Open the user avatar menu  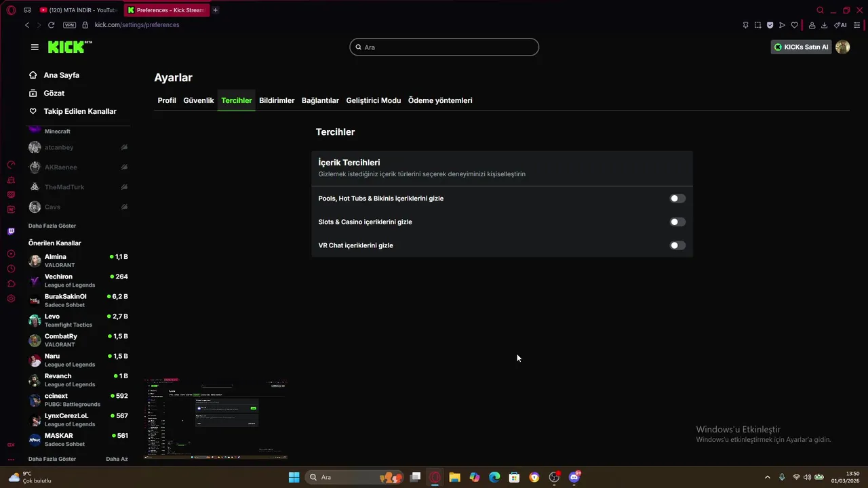click(842, 47)
